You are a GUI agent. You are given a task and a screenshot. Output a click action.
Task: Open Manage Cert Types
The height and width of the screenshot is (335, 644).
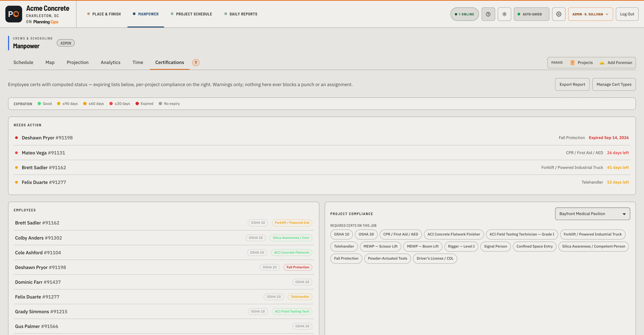pyautogui.click(x=614, y=84)
